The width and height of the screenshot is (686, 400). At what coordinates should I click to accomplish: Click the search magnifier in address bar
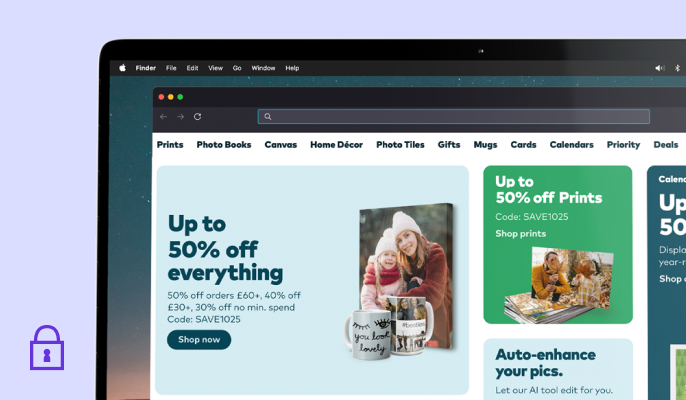point(268,117)
